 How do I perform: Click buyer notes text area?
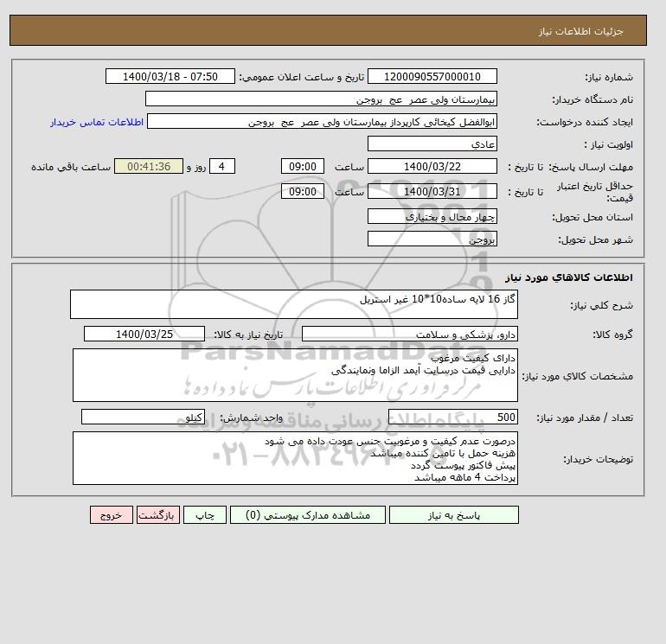295,458
